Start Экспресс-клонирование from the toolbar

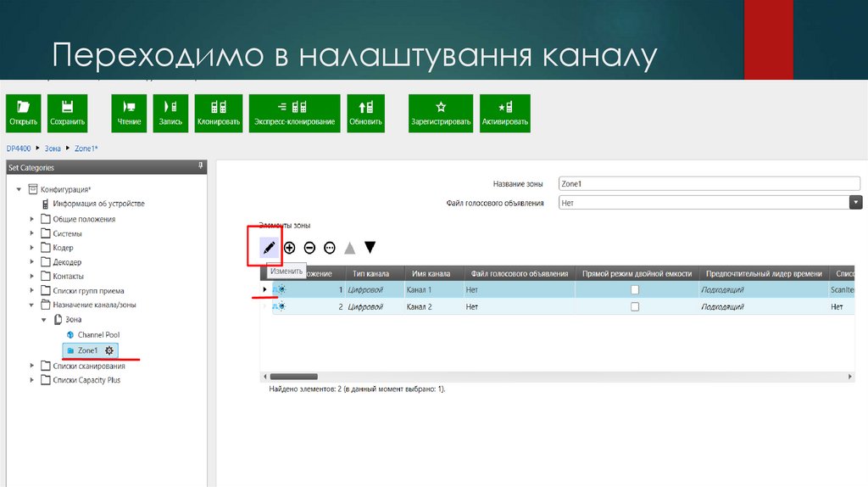point(294,114)
